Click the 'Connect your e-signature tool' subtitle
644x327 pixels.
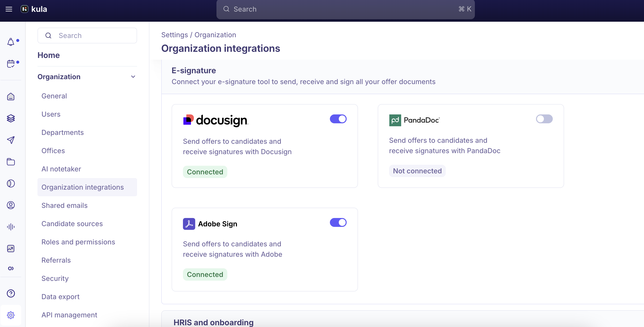[304, 82]
